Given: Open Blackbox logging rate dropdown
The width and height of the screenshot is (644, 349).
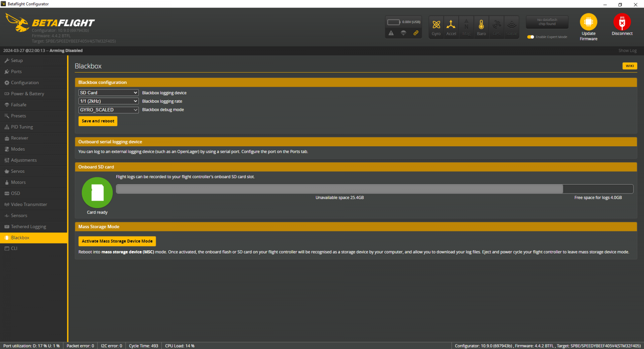Looking at the screenshot, I should click(x=108, y=101).
